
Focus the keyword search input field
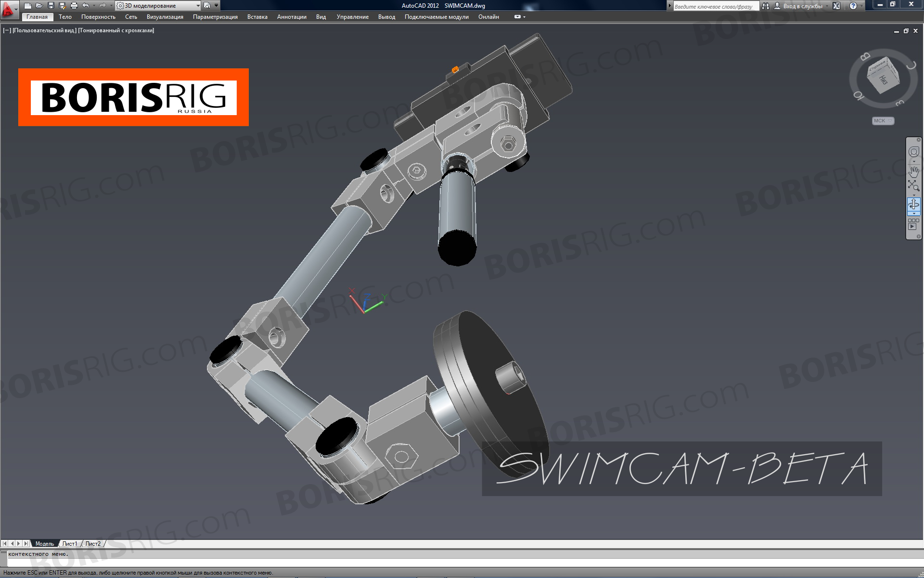pos(716,6)
